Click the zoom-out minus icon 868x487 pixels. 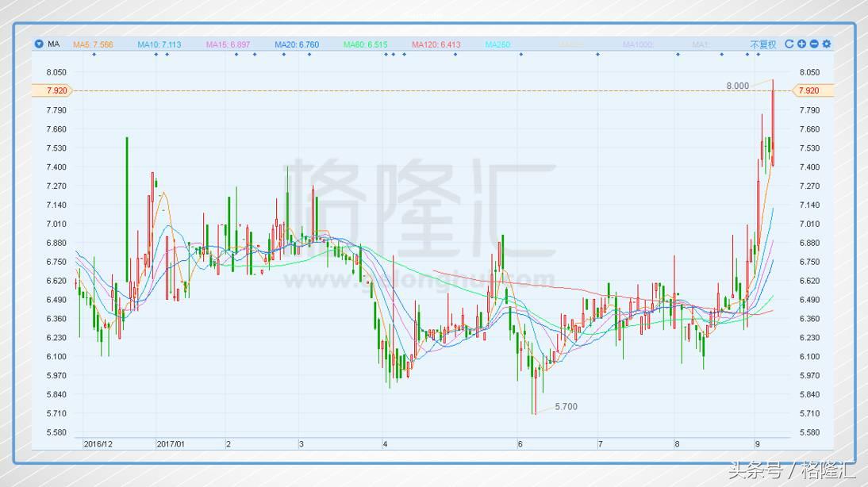(814, 44)
